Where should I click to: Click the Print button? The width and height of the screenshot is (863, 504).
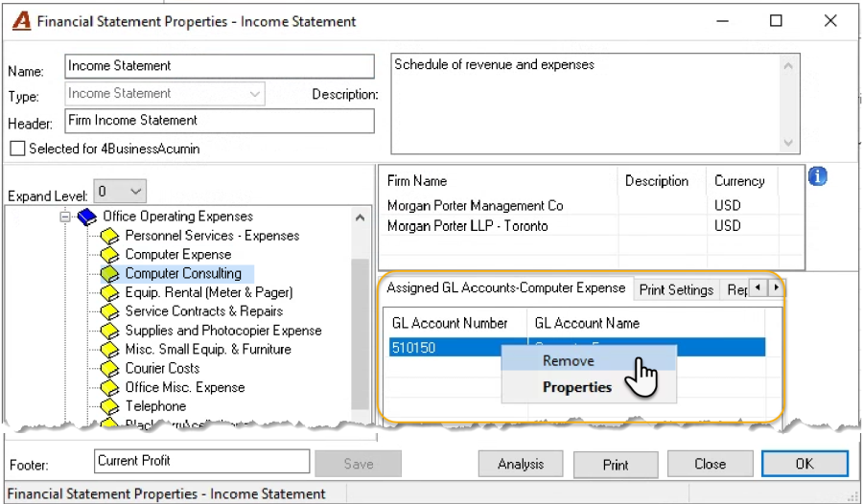tap(616, 465)
